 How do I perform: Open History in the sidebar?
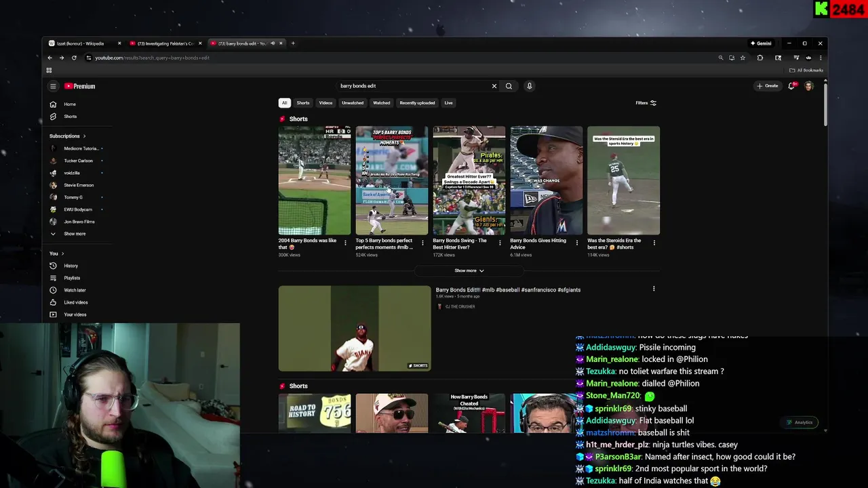(71, 266)
